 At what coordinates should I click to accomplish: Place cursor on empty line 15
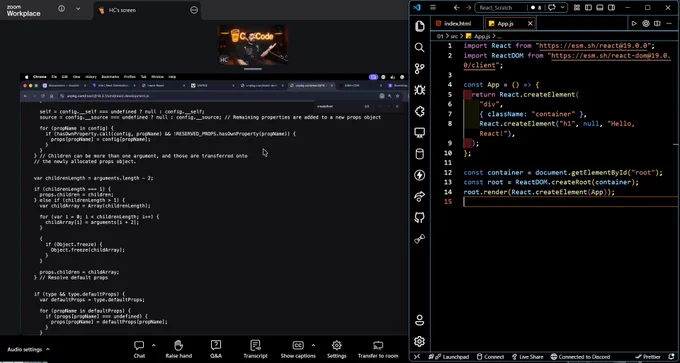(x=570, y=202)
